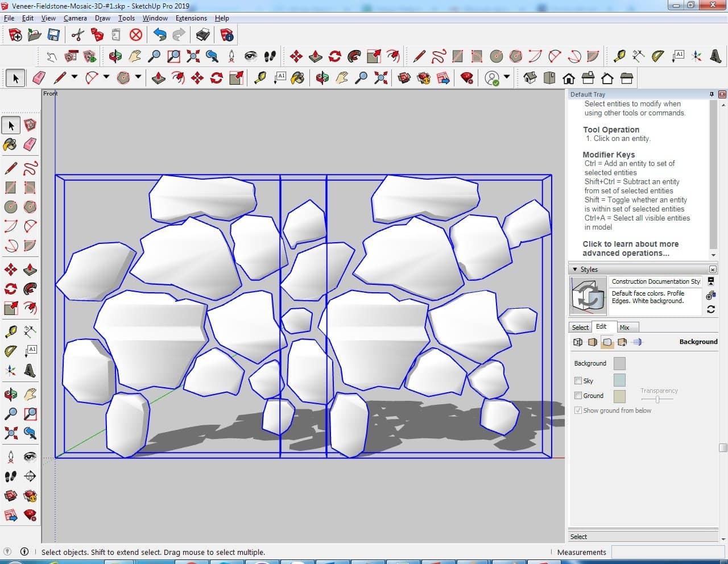Click the red Erase circle-X icon
This screenshot has width=728, height=564.
point(135,35)
